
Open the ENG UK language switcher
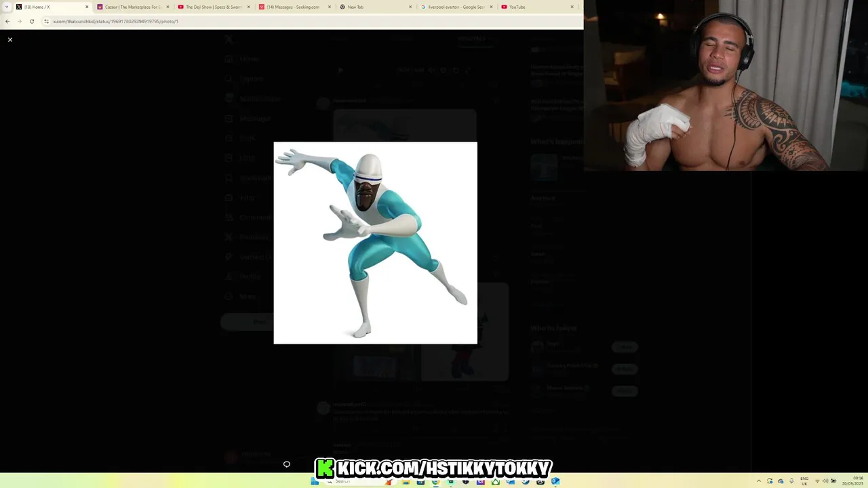[804, 481]
